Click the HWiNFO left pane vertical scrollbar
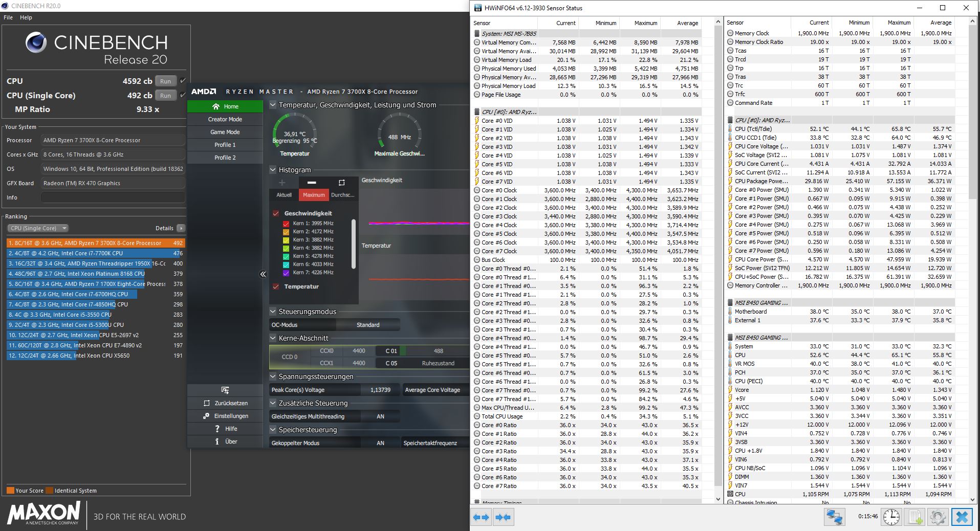This screenshot has width=980, height=531. (x=719, y=261)
